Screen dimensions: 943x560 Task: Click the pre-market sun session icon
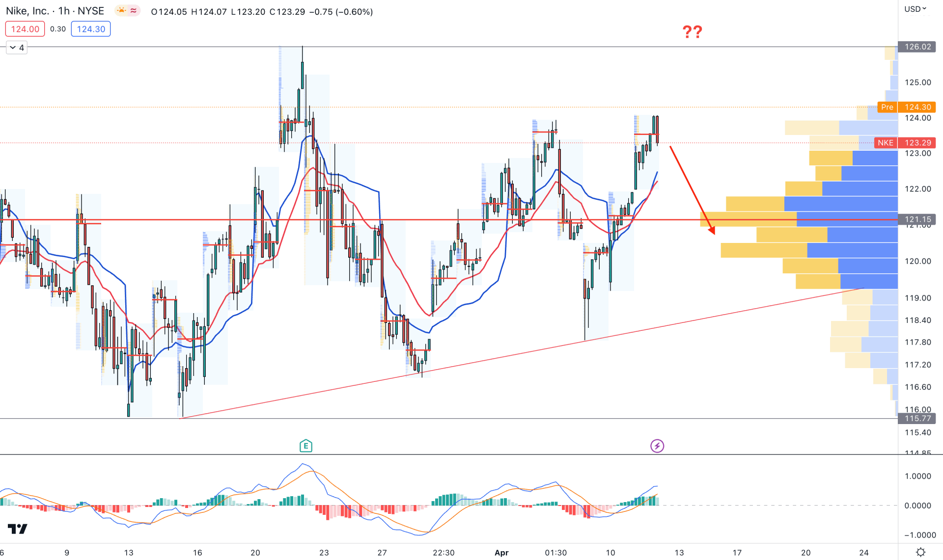click(121, 11)
